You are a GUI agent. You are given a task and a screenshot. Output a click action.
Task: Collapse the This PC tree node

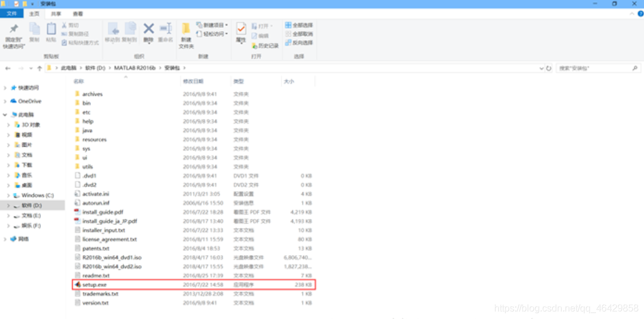(x=5, y=115)
